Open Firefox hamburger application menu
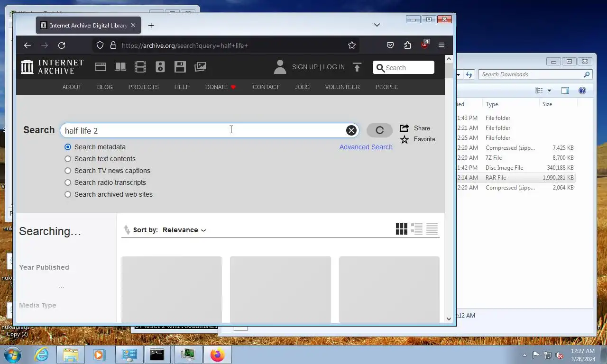The image size is (607, 364). pyautogui.click(x=441, y=45)
